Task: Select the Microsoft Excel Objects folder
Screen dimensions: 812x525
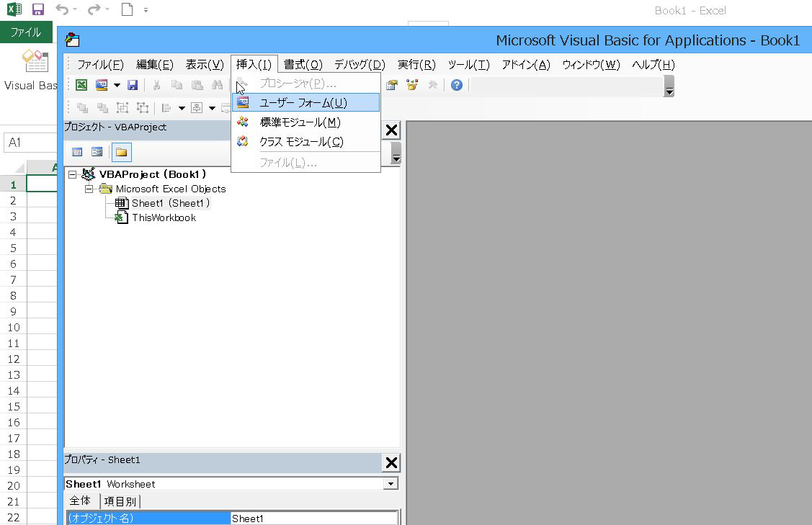Action: pos(170,189)
